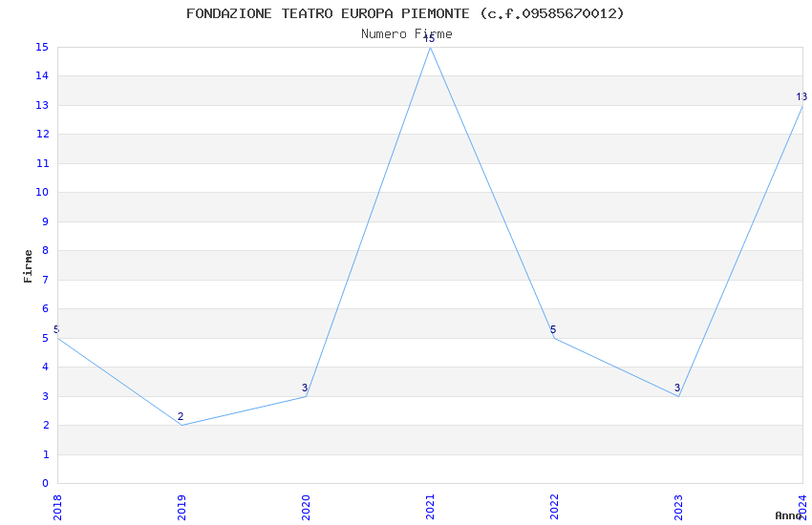Click the Anno x-axis label

(x=788, y=515)
